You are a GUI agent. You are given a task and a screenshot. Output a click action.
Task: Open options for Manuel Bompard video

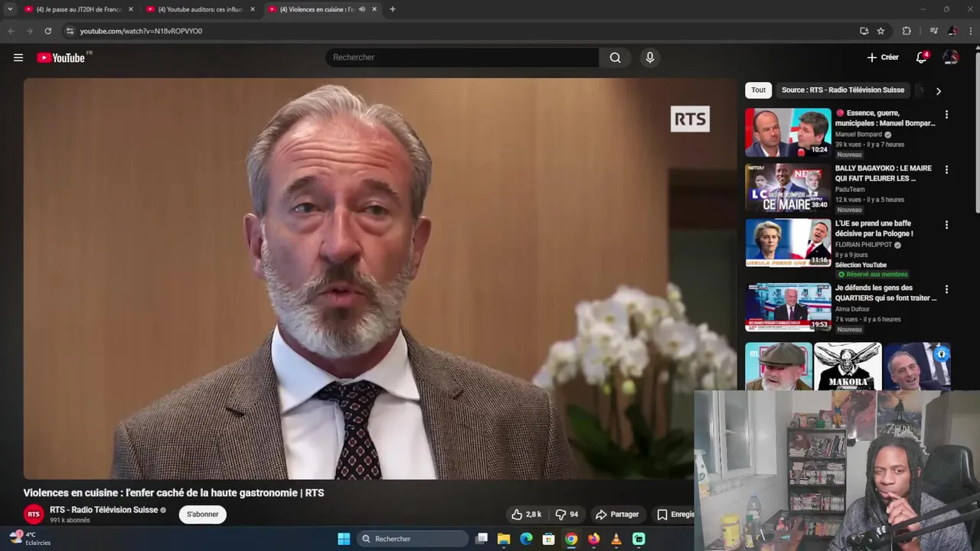[946, 115]
